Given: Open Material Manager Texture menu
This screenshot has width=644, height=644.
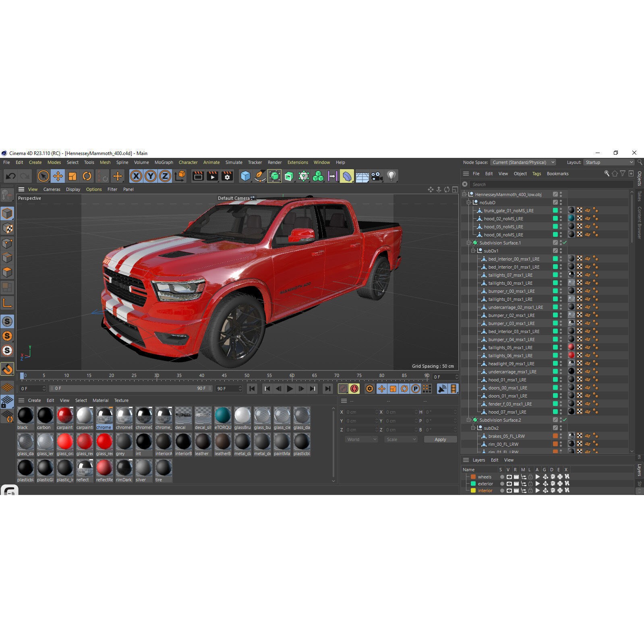Looking at the screenshot, I should coord(121,400).
